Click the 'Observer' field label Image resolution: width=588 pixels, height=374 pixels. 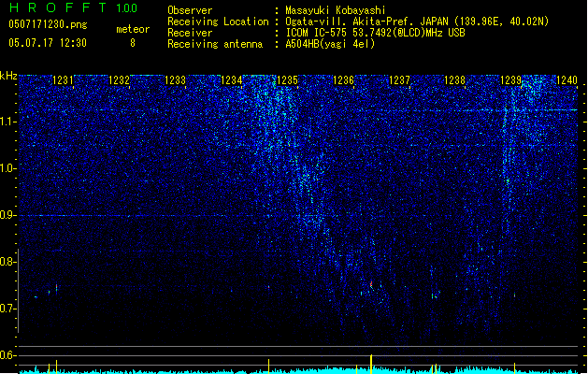pyautogui.click(x=190, y=10)
